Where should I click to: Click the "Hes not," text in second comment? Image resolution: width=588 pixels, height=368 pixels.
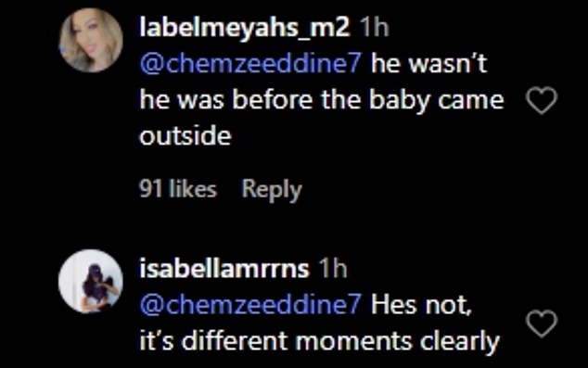click(x=421, y=305)
